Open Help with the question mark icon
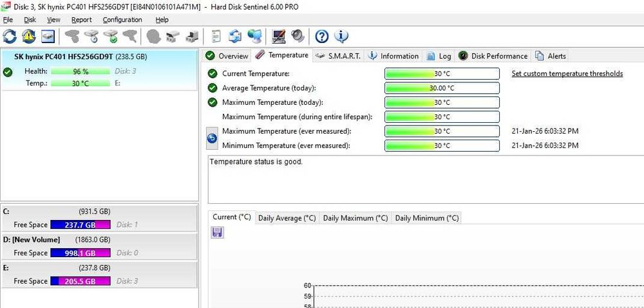 322,37
